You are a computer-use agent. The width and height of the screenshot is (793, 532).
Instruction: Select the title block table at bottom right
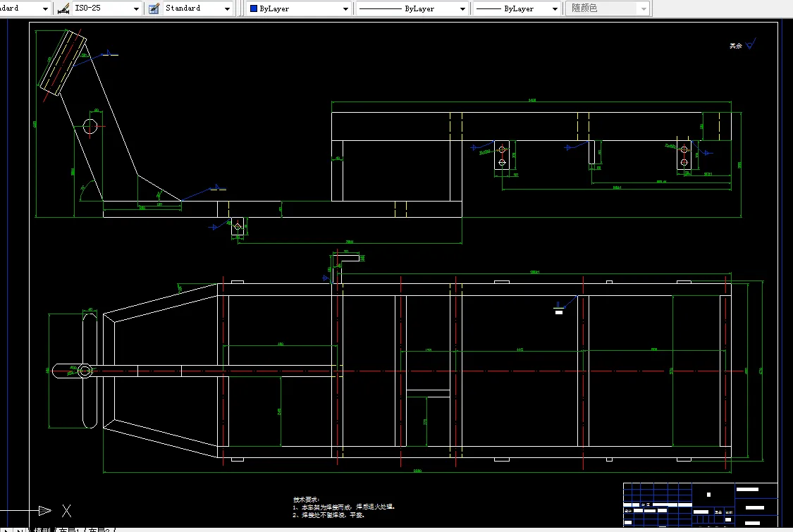(701, 505)
